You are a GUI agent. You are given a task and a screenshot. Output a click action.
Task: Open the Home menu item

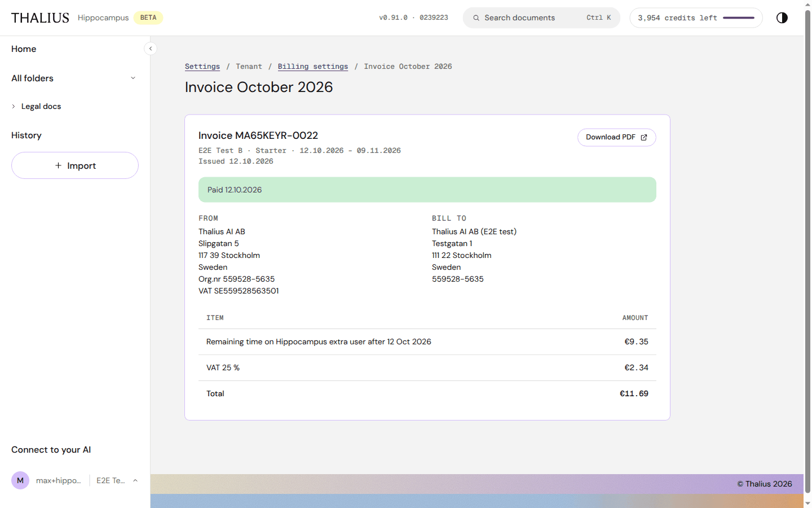click(x=24, y=49)
